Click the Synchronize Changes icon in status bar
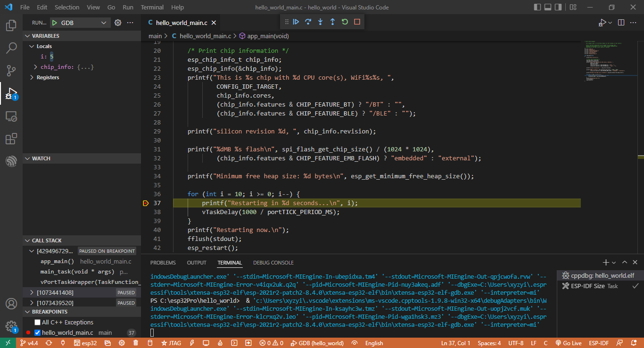Viewport: 644px width, 348px height. [49, 343]
